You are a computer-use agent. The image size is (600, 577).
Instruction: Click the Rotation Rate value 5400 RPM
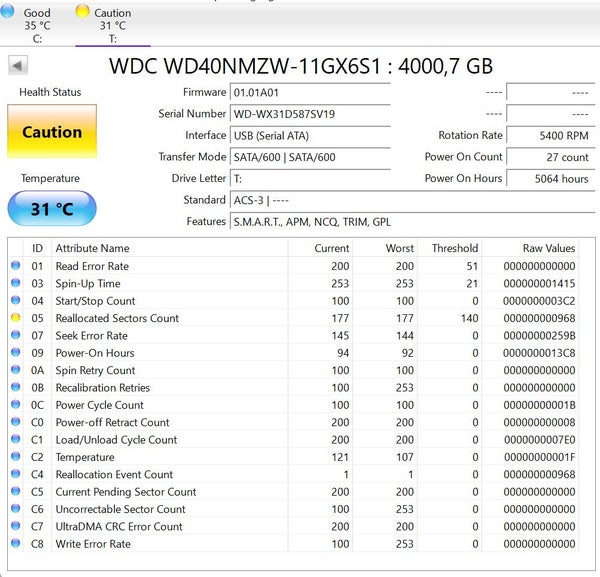click(x=551, y=135)
